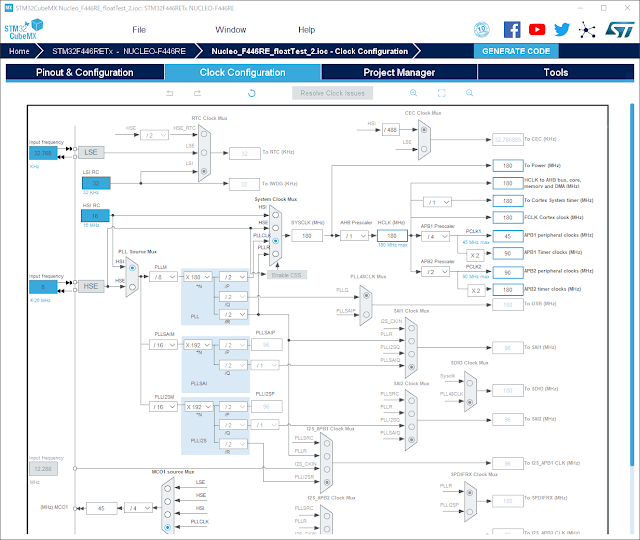Click the APB2 timer clocks 180 field
This screenshot has width=640, height=540.
508,289
